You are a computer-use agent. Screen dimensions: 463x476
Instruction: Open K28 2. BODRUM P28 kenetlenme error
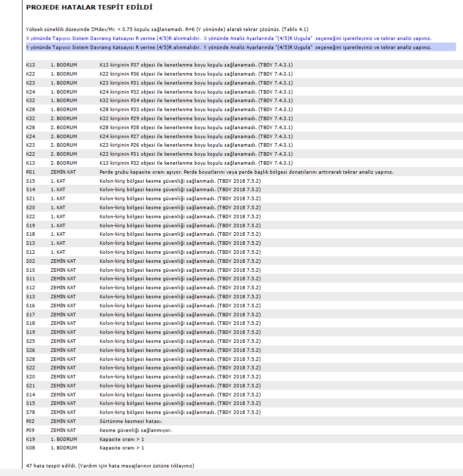196,127
